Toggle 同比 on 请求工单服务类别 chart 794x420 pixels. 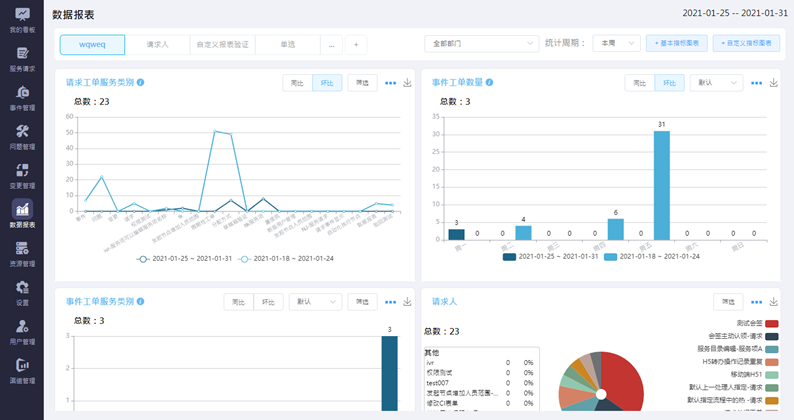[297, 83]
